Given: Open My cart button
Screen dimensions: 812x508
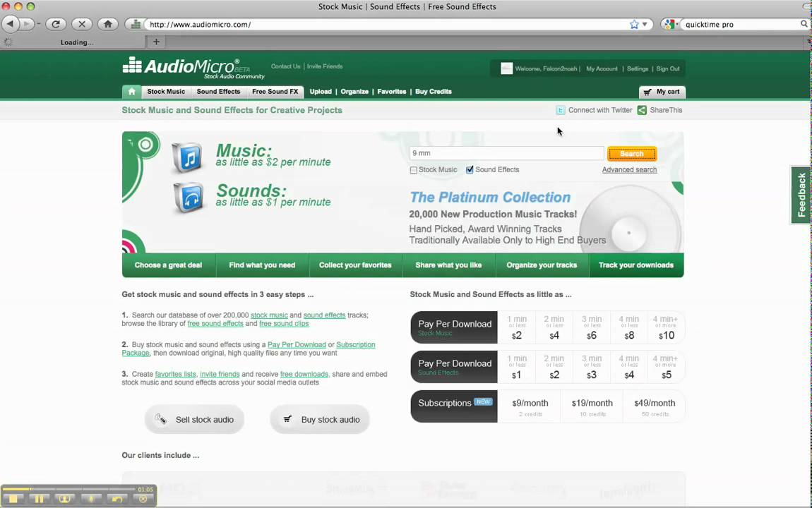Looking at the screenshot, I should point(662,92).
